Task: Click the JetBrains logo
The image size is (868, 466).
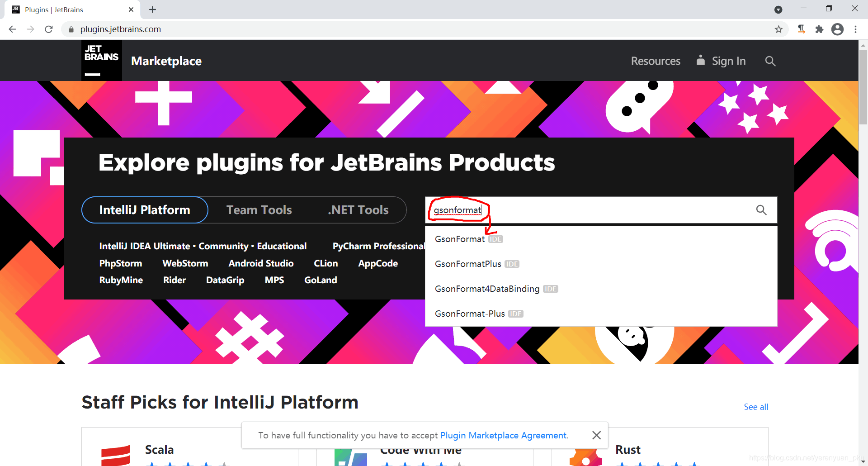Action: [102, 61]
